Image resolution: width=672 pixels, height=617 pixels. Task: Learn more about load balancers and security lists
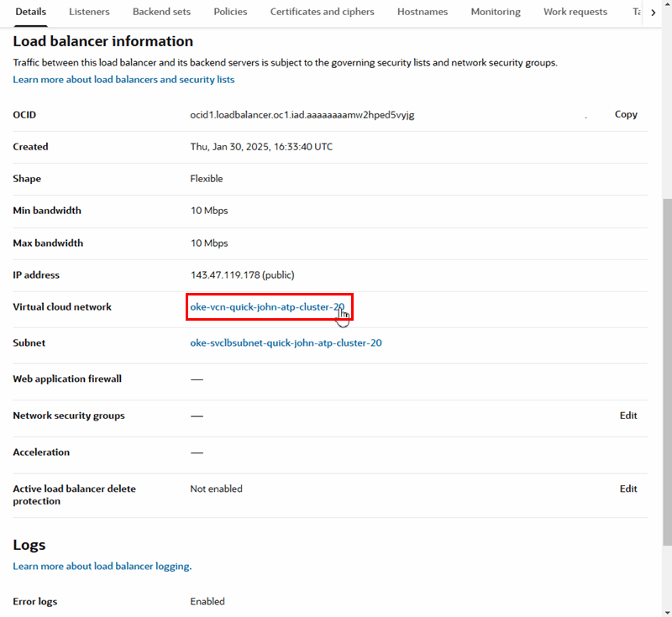coord(123,79)
